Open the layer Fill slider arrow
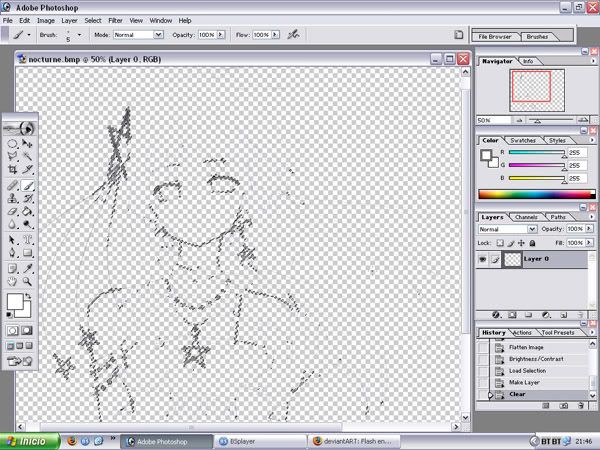 589,243
